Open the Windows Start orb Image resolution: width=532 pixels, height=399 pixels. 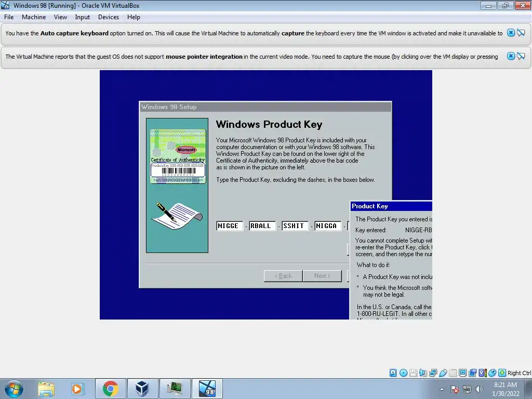[x=14, y=389]
